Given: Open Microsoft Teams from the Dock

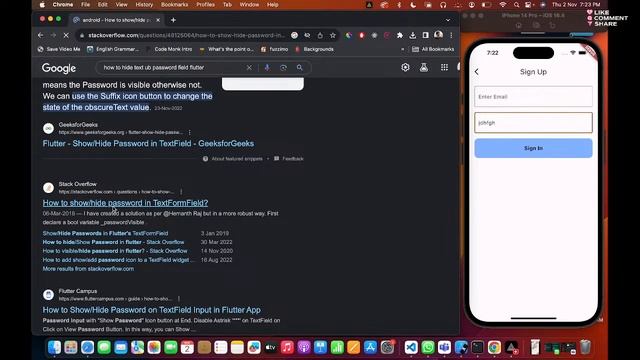Looking at the screenshot, I should pyautogui.click(x=444, y=347).
